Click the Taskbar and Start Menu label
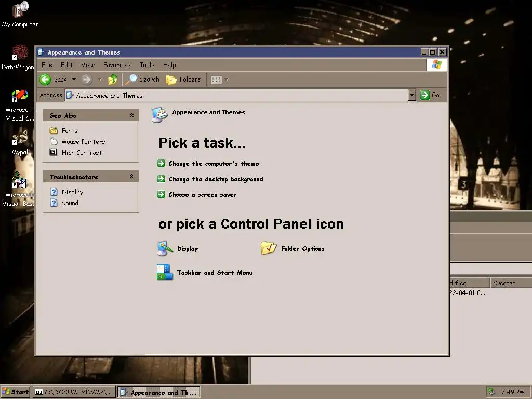The width and height of the screenshot is (532, 399). [215, 272]
